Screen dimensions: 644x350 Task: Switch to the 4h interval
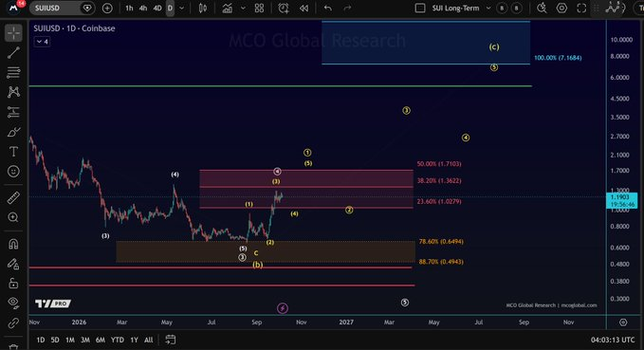pyautogui.click(x=142, y=9)
